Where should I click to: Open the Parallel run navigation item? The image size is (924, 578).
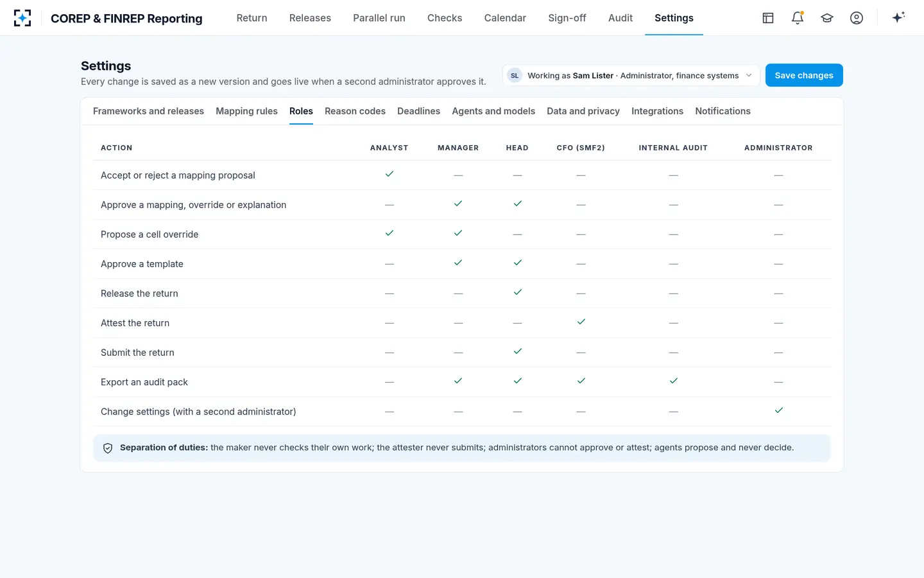pos(379,18)
